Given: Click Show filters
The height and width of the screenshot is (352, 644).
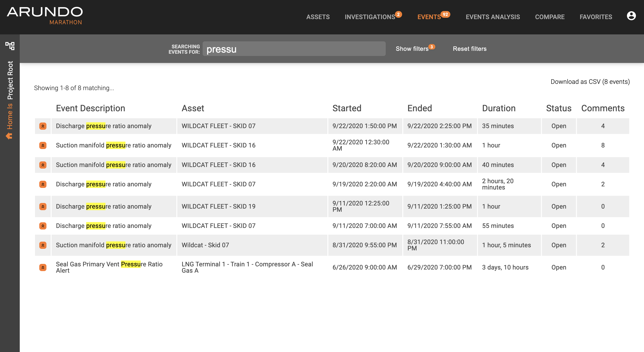Looking at the screenshot, I should pos(412,49).
